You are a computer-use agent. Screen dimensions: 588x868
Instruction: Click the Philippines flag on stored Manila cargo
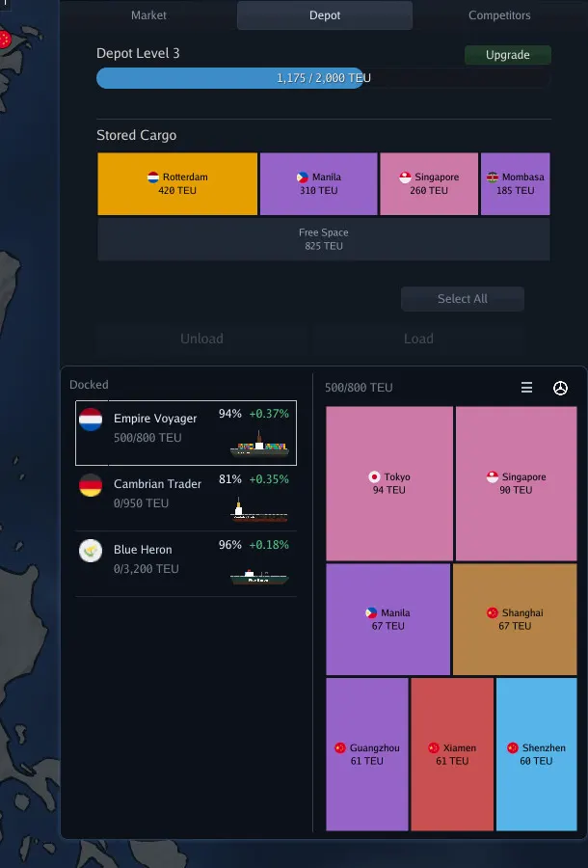[303, 177]
